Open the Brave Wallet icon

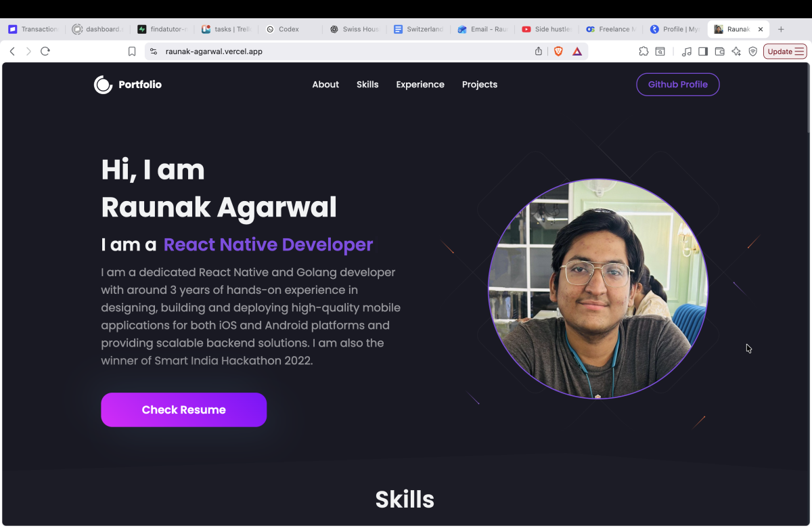(x=720, y=51)
